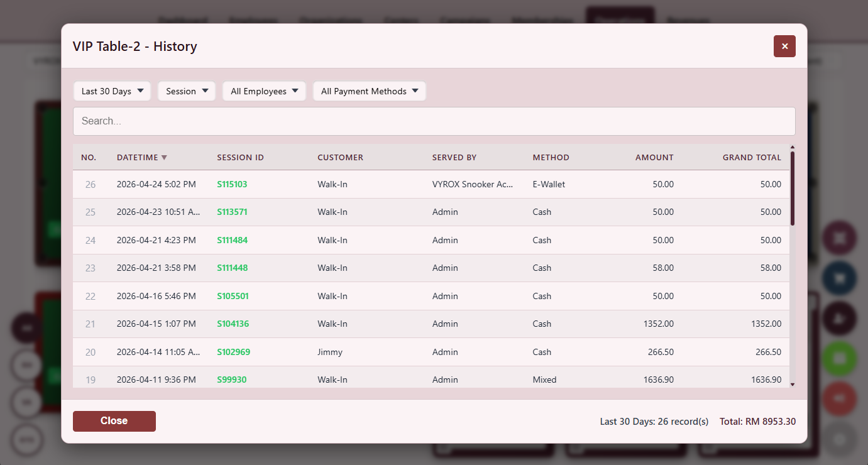Open session link S104136
The width and height of the screenshot is (868, 465).
[x=233, y=324]
